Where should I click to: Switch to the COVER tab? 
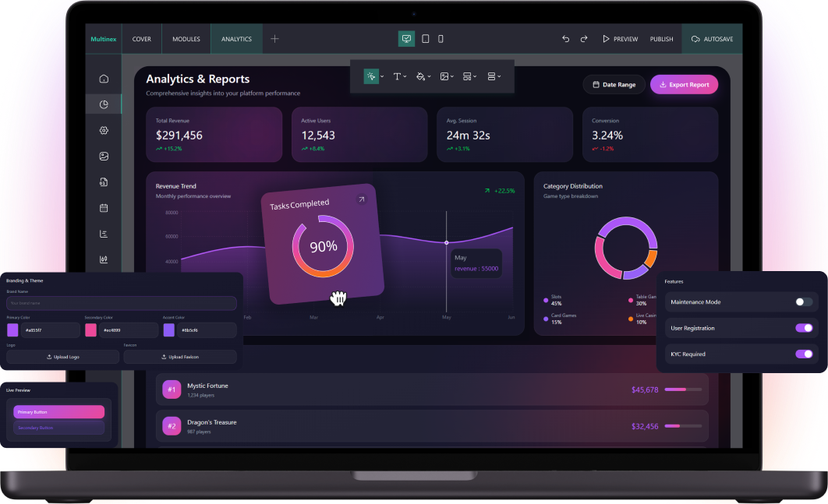tap(142, 39)
